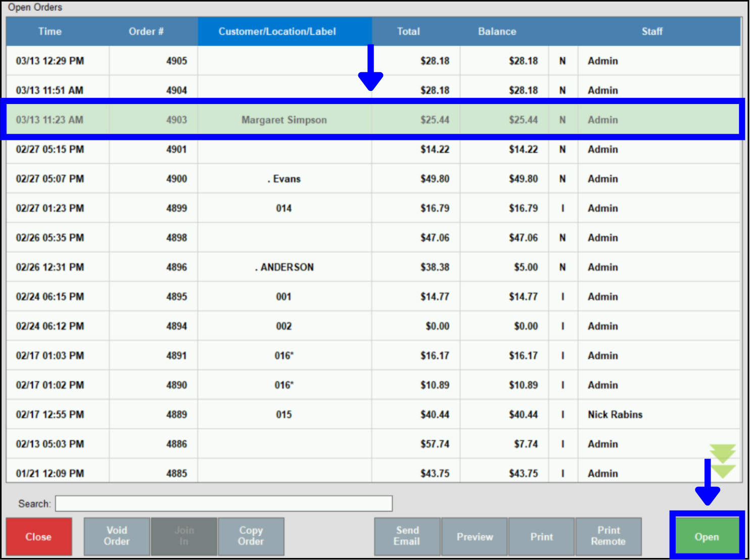This screenshot has height=560, width=750.
Task: Select order 4889 by Nick Rabins
Action: click(x=285, y=414)
